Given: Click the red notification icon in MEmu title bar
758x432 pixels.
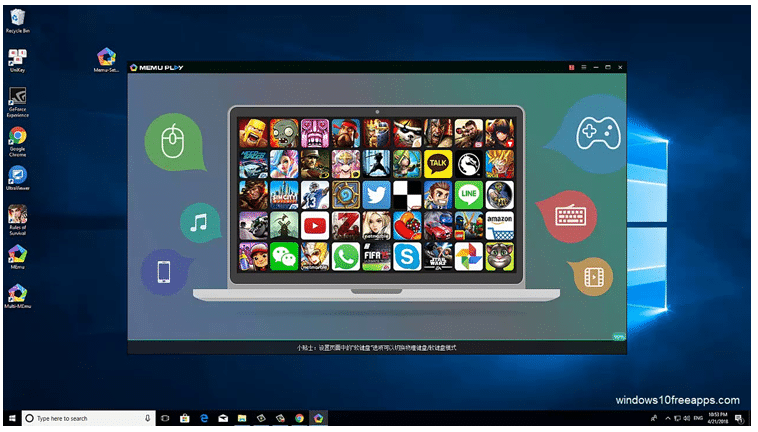Looking at the screenshot, I should click(x=571, y=68).
